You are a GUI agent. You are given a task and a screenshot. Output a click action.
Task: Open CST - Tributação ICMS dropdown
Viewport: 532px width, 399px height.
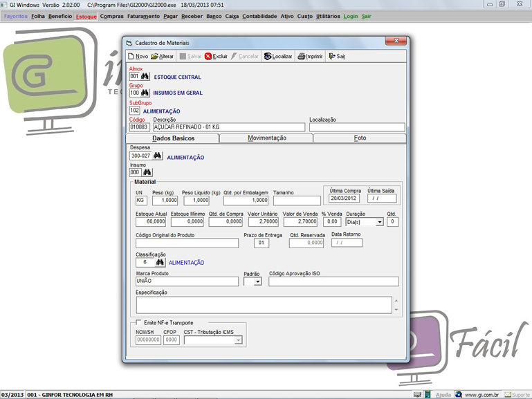[239, 340]
